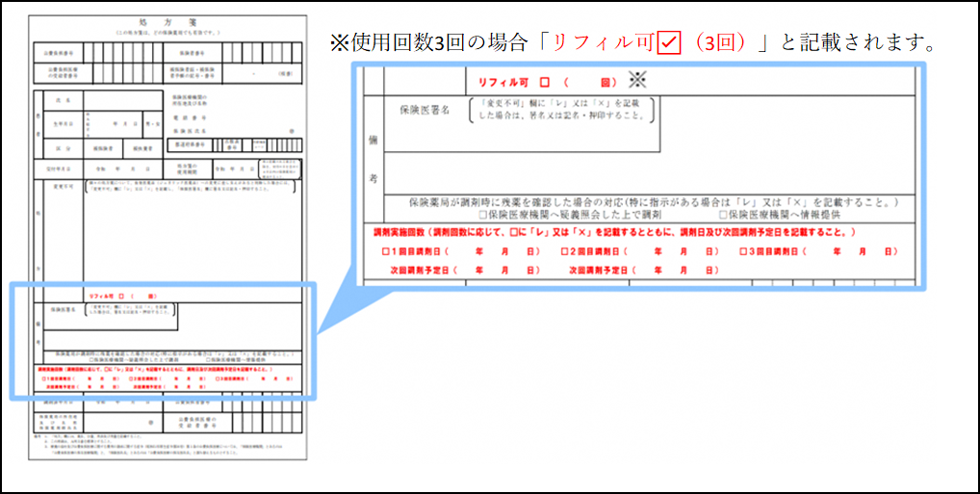Click the 生年月日 label on the small form
The image size is (980, 494).
point(64,124)
